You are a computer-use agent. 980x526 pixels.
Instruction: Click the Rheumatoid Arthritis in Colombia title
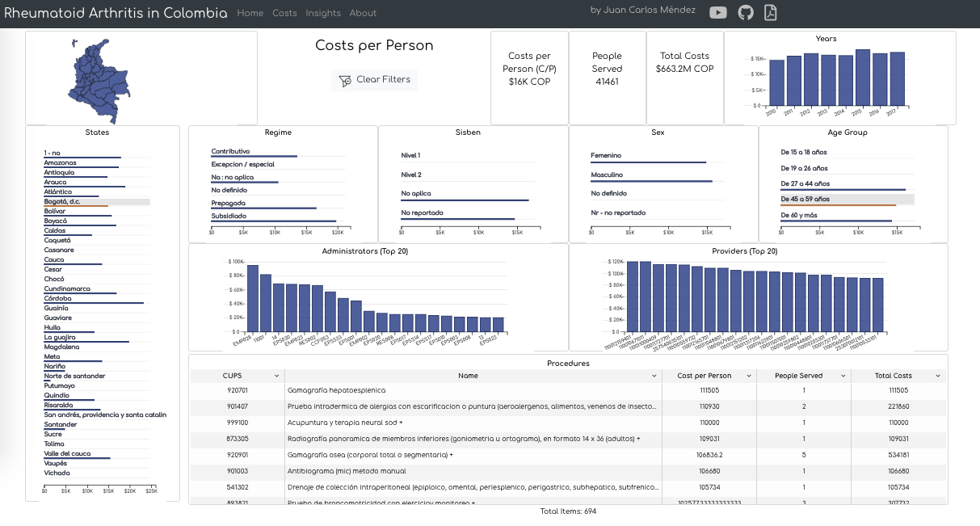point(116,13)
